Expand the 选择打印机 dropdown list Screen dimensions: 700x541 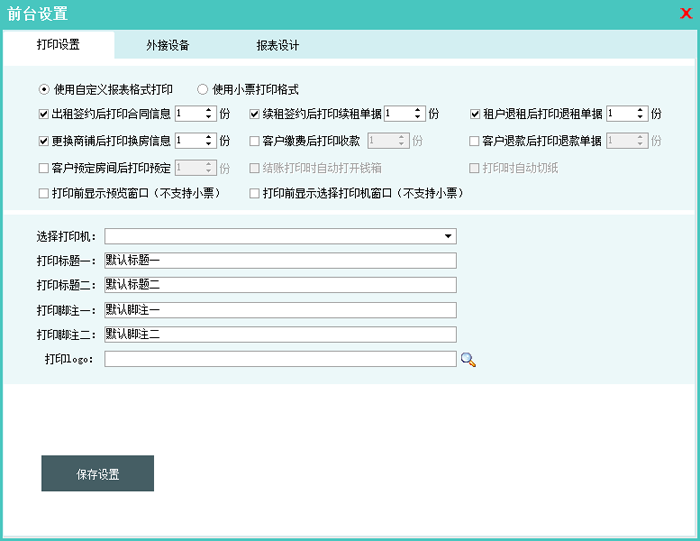click(x=448, y=237)
